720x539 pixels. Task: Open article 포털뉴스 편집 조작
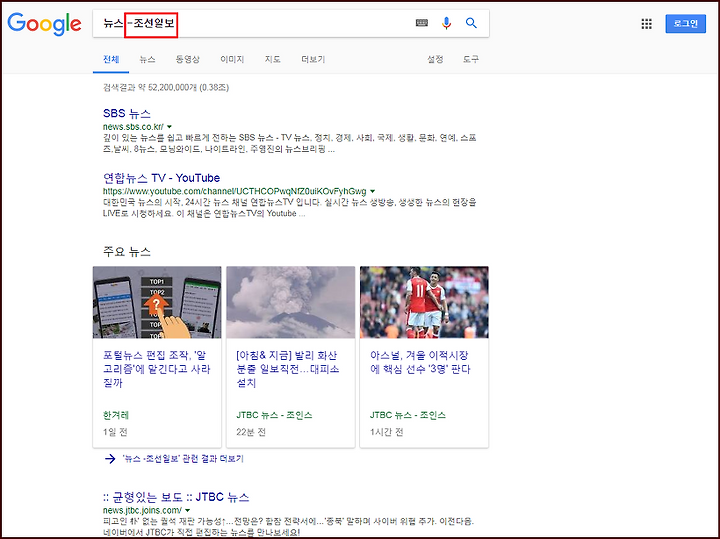157,369
